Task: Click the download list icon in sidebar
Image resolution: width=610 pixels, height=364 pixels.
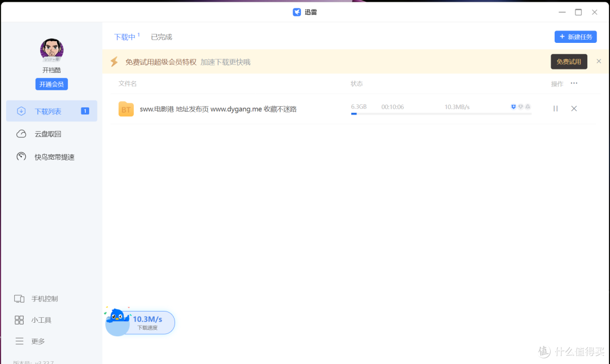Action: point(21,111)
